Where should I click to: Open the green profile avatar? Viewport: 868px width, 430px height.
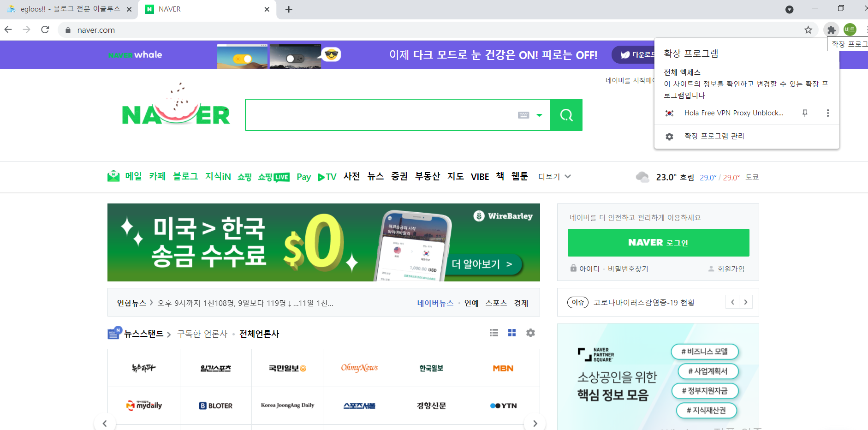point(850,30)
